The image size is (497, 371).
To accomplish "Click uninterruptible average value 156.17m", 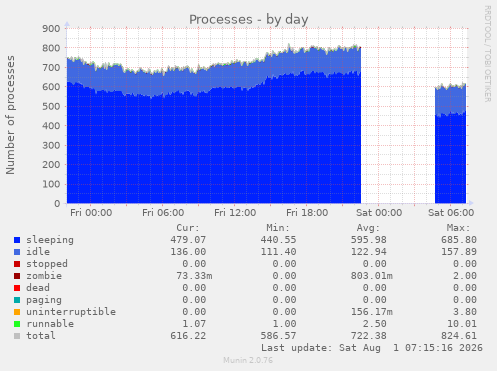I will (x=372, y=312).
